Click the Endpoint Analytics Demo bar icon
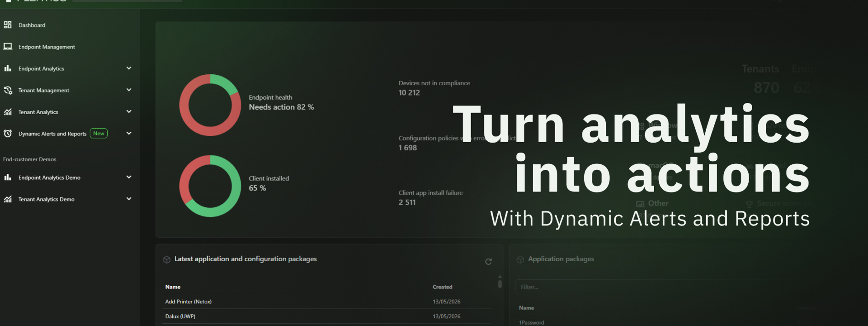The width and height of the screenshot is (868, 326). [x=8, y=177]
